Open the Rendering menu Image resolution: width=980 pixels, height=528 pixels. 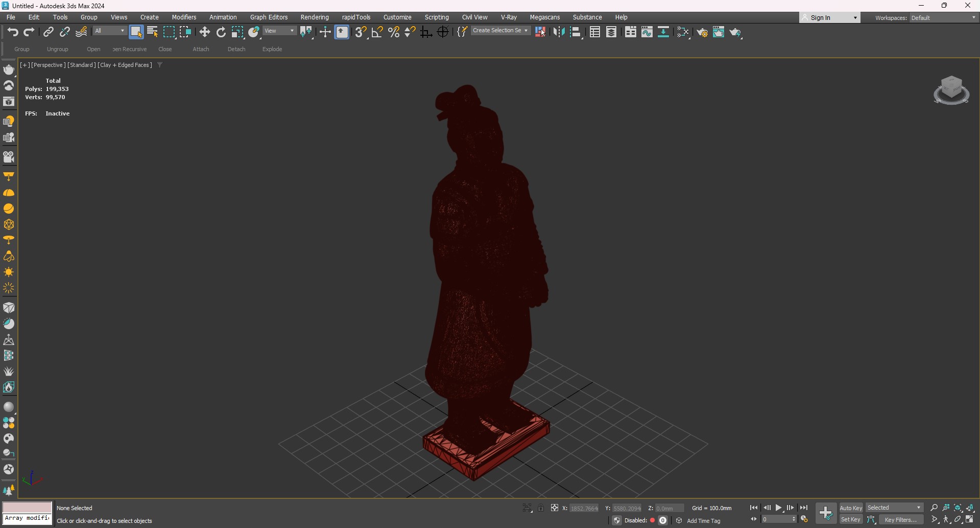pos(315,17)
